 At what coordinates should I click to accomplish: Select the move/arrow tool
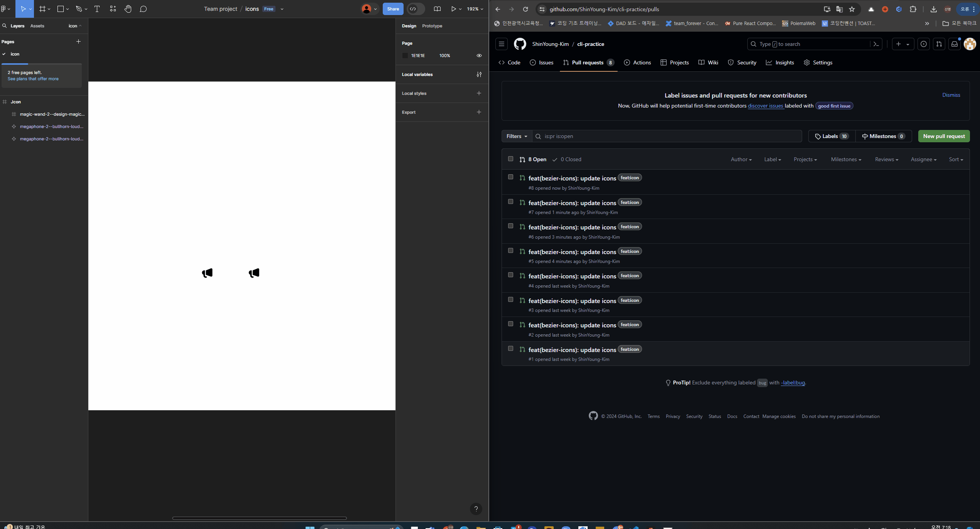click(x=23, y=8)
